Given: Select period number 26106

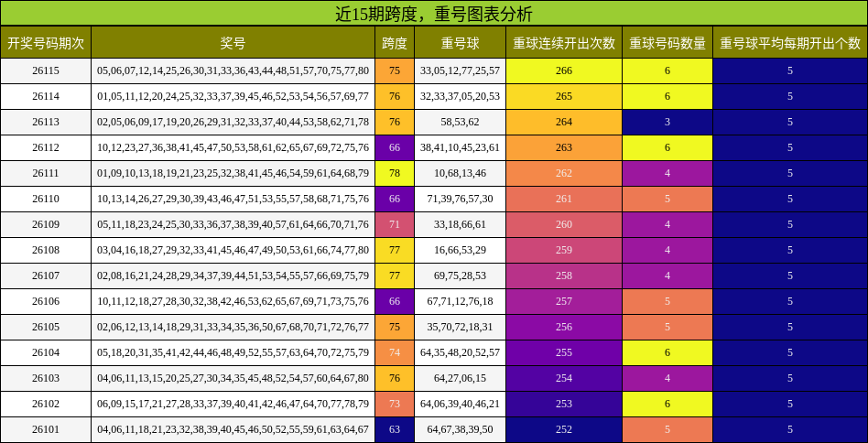Looking at the screenshot, I should [46, 301].
